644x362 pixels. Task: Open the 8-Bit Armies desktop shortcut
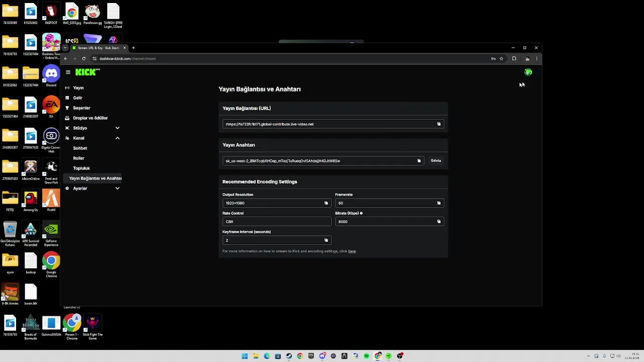[x=10, y=294]
